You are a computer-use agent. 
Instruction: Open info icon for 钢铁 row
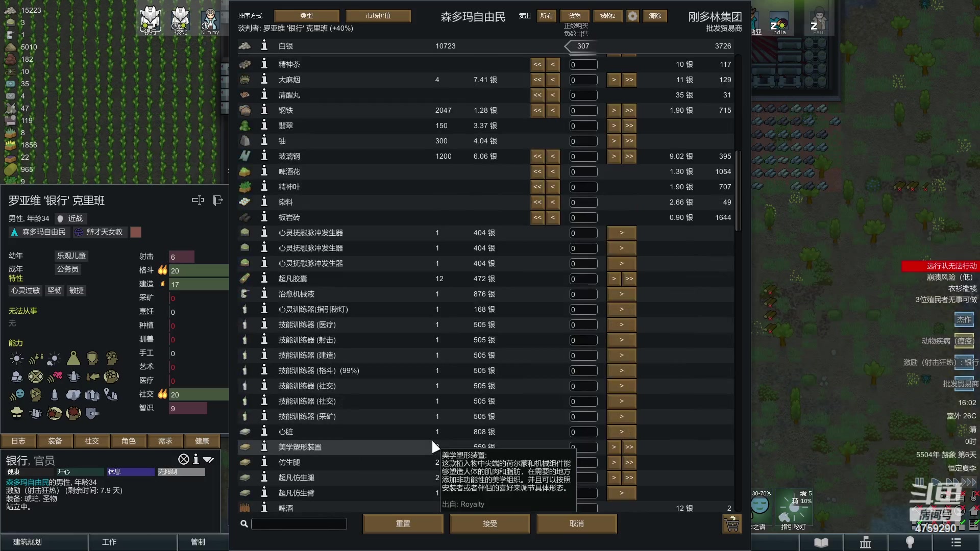tap(264, 110)
